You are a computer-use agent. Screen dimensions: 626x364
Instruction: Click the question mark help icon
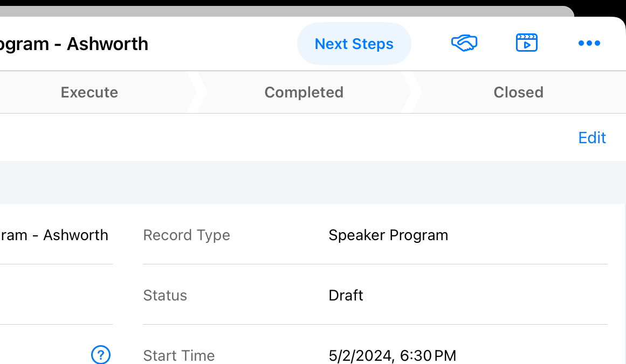pos(101,355)
